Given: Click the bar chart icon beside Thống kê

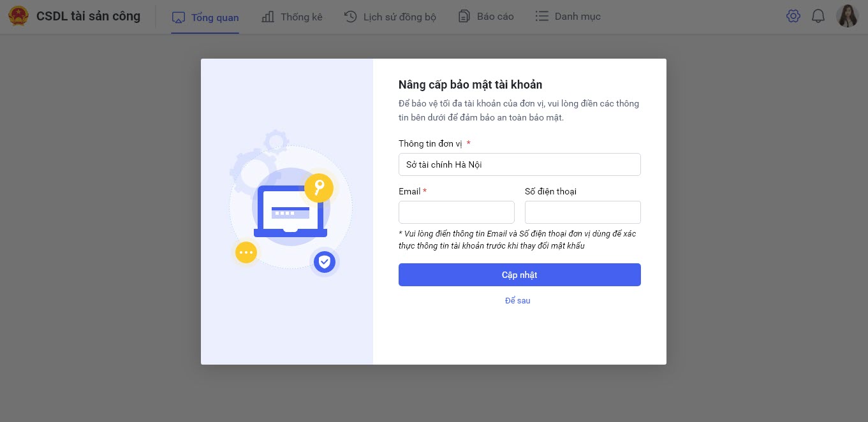Looking at the screenshot, I should pyautogui.click(x=268, y=17).
